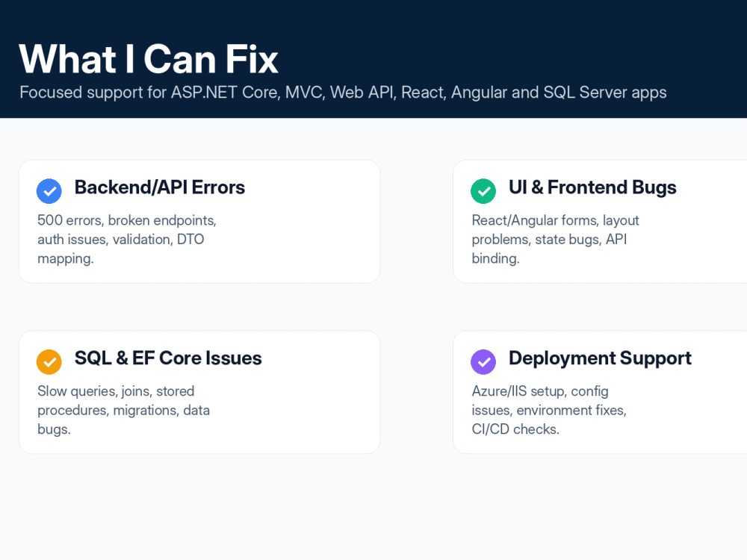Click the word mapping in Backend card
Screen dimensions: 747x560
65,259
